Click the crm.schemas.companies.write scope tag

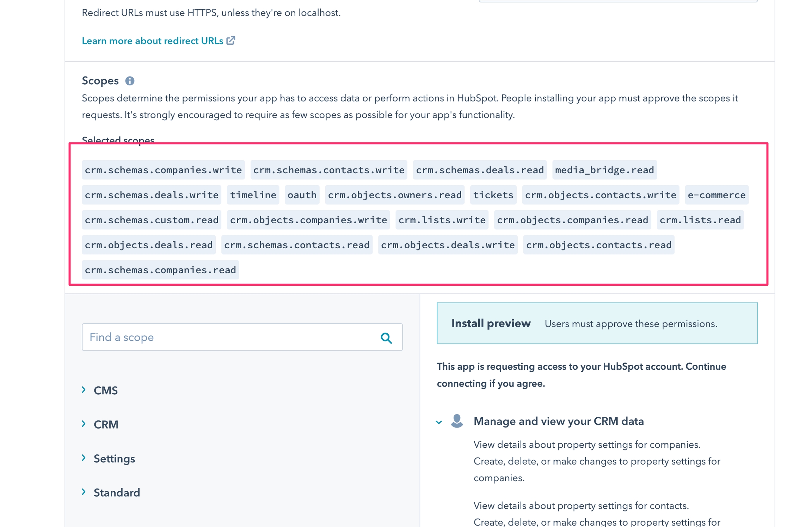pyautogui.click(x=163, y=170)
